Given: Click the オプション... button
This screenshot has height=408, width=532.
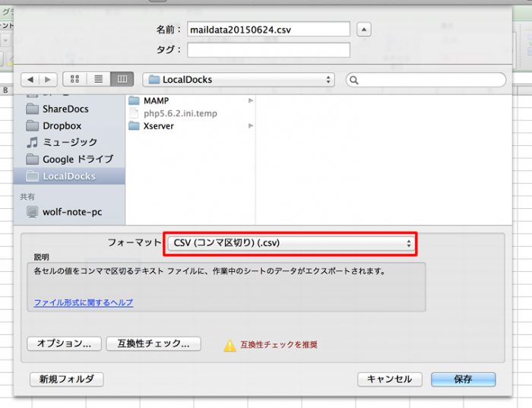Looking at the screenshot, I should 64,343.
